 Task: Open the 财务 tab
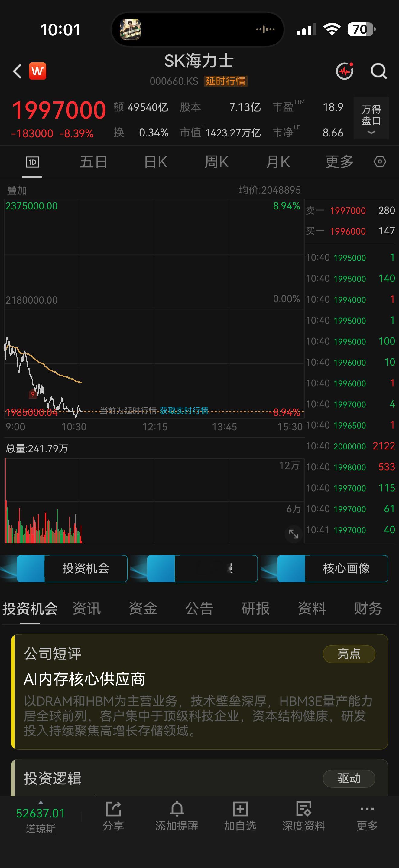368,609
